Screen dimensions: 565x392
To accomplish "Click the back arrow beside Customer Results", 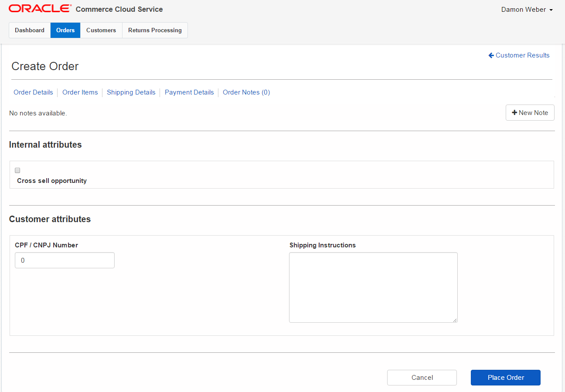I will (491, 55).
